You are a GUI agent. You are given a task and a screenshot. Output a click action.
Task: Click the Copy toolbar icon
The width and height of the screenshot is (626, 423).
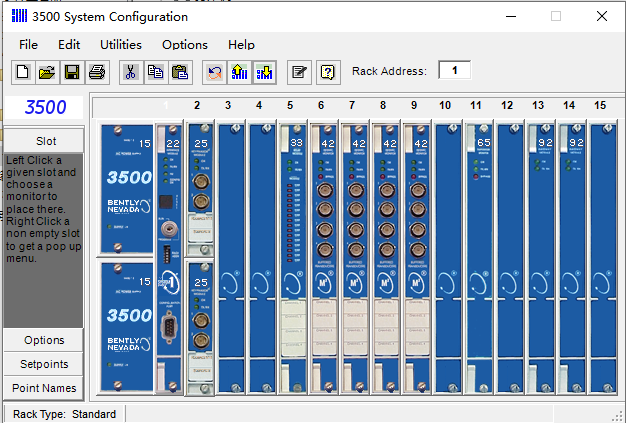coord(155,71)
